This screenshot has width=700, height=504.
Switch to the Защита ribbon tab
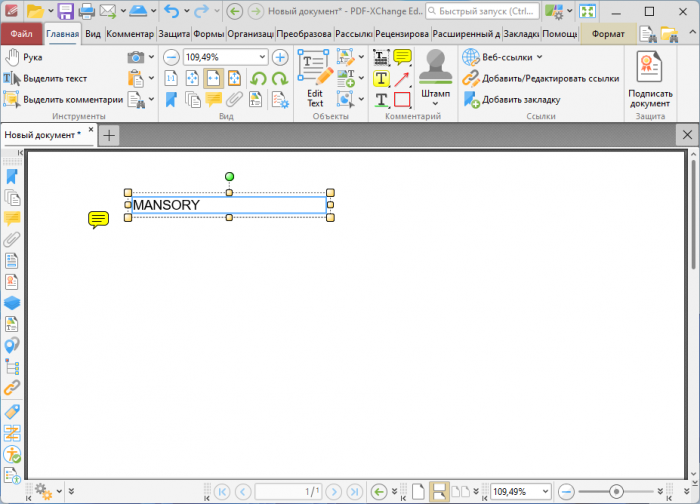174,34
